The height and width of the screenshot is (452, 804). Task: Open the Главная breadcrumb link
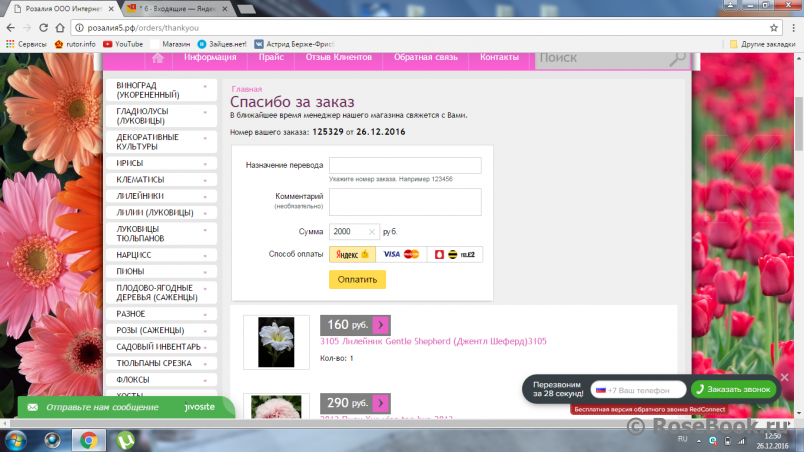click(x=247, y=89)
